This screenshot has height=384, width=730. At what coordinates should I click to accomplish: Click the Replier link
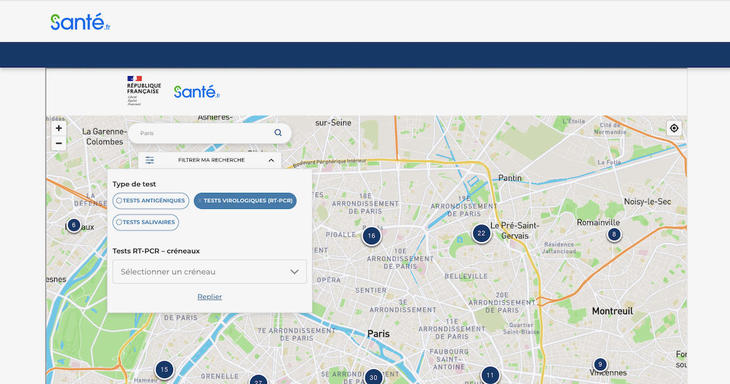210,296
